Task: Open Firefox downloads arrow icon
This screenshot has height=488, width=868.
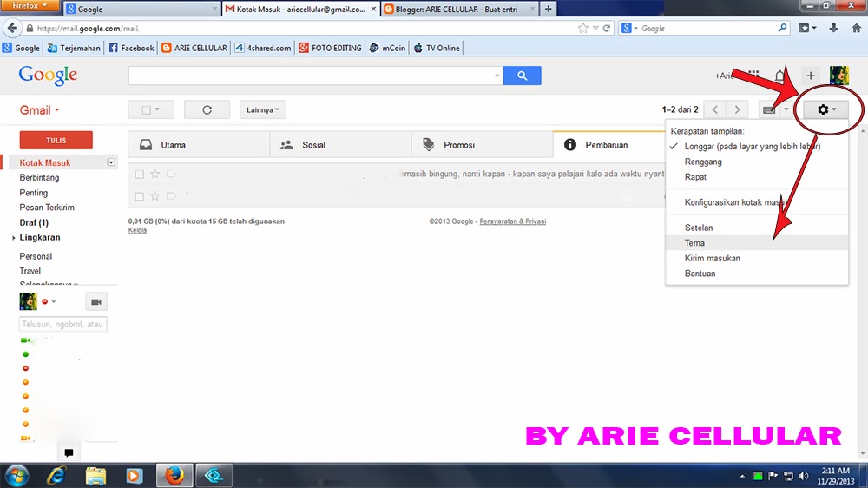Action: point(833,29)
